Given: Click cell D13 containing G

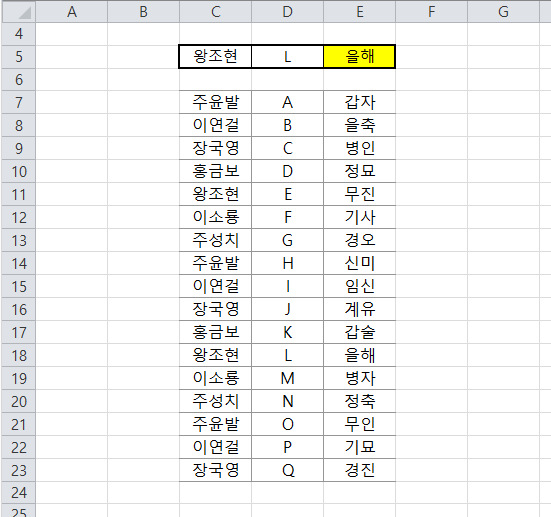Looking at the screenshot, I should point(287,240).
